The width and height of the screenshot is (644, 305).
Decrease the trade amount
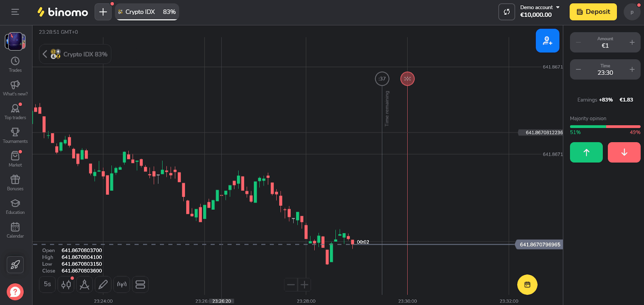(578, 42)
